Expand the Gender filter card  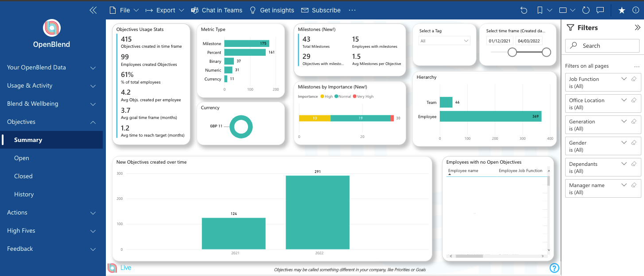click(x=624, y=143)
